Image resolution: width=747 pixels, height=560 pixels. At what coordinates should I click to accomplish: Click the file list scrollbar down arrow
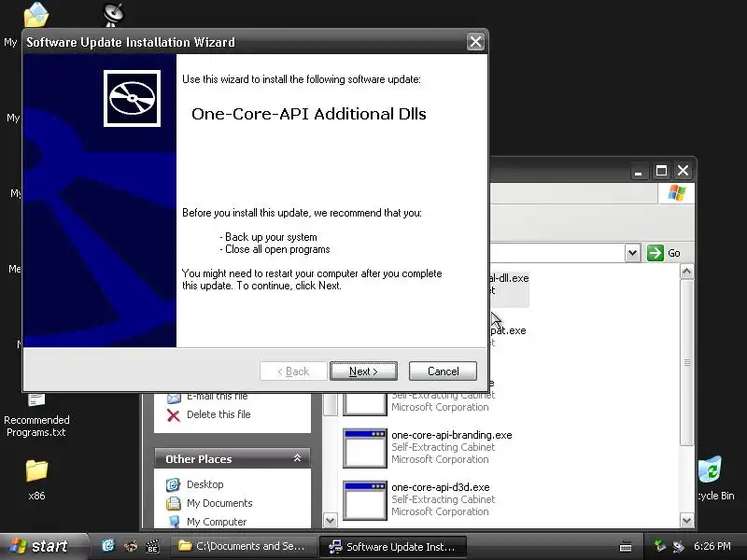tap(686, 521)
